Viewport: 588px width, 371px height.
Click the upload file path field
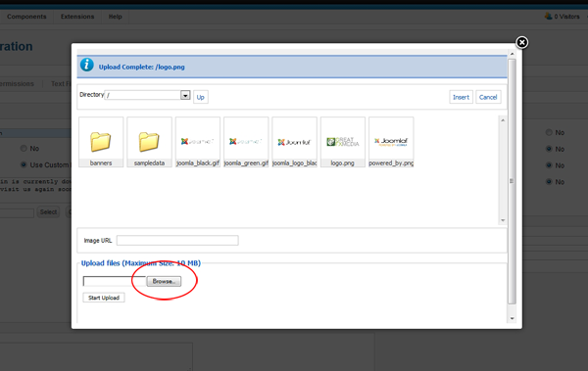(115, 281)
